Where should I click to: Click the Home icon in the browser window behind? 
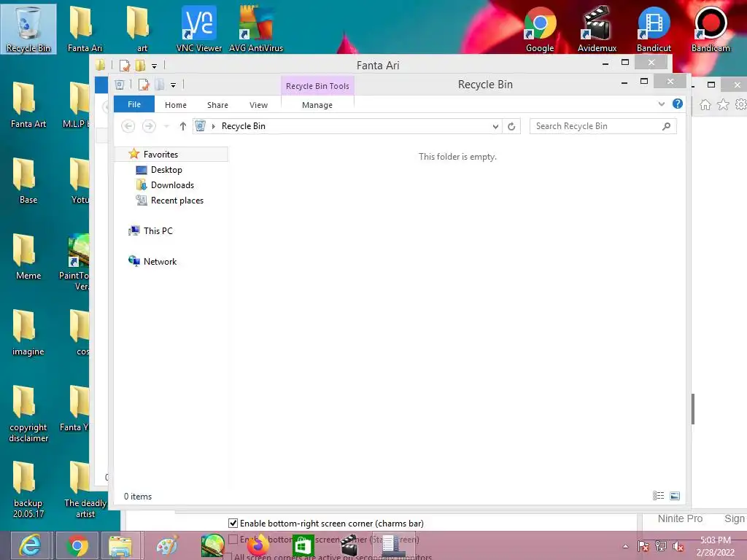pyautogui.click(x=705, y=105)
